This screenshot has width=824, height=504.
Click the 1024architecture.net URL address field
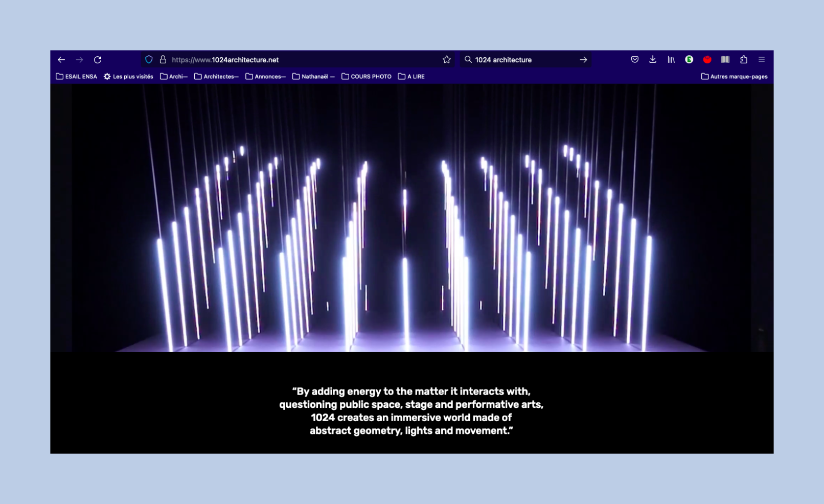(302, 60)
